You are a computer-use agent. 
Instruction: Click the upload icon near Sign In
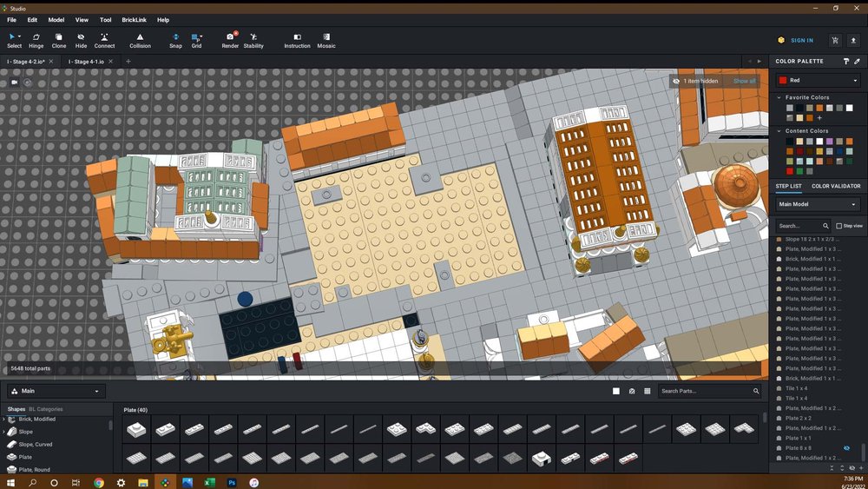point(853,41)
